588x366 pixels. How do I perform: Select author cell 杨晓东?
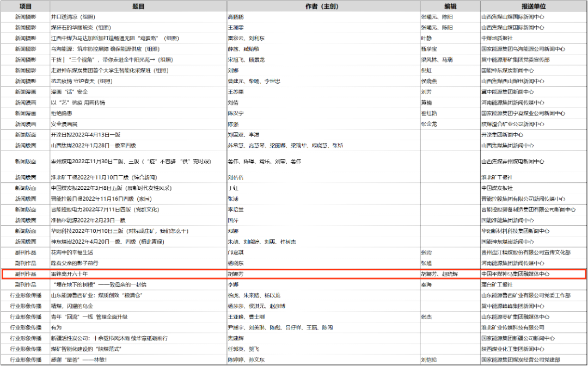point(235,263)
